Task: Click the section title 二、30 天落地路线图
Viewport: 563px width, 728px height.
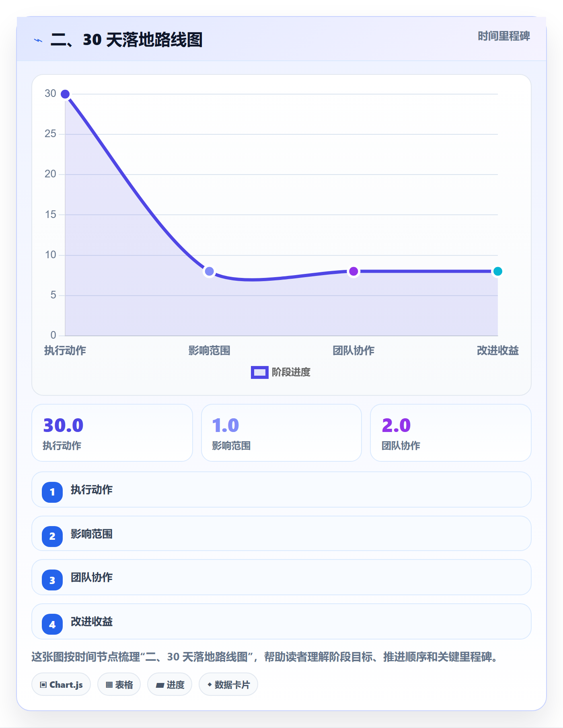Action: pyautogui.click(x=127, y=40)
